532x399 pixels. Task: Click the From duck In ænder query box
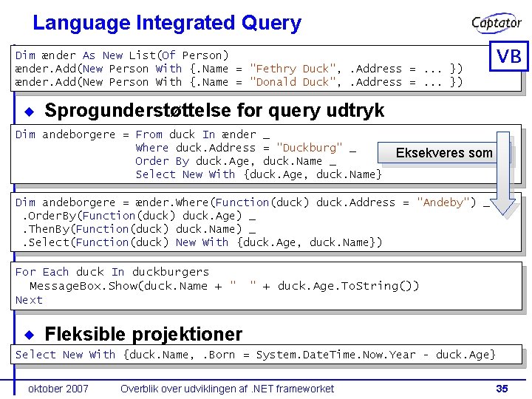coord(266,154)
